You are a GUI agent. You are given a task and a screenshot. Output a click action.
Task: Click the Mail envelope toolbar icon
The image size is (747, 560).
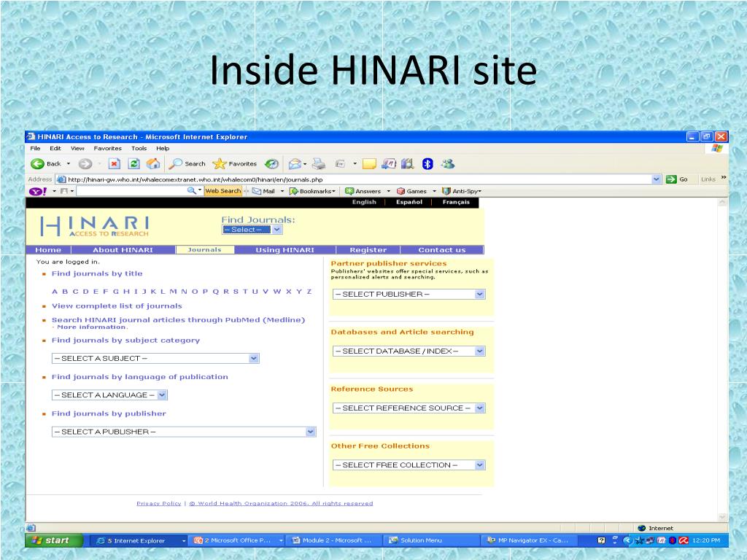pos(295,164)
